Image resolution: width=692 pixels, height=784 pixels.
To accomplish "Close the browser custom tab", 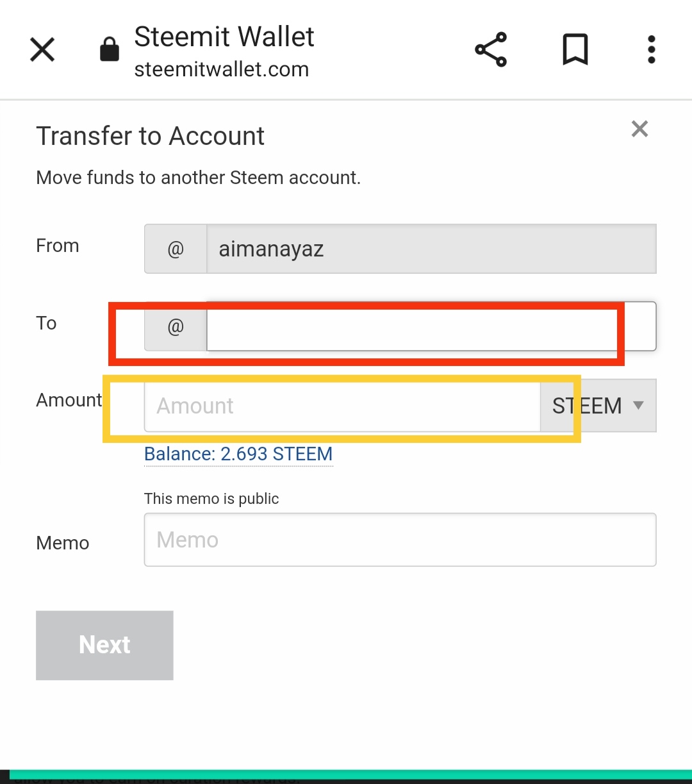I will coord(42,50).
